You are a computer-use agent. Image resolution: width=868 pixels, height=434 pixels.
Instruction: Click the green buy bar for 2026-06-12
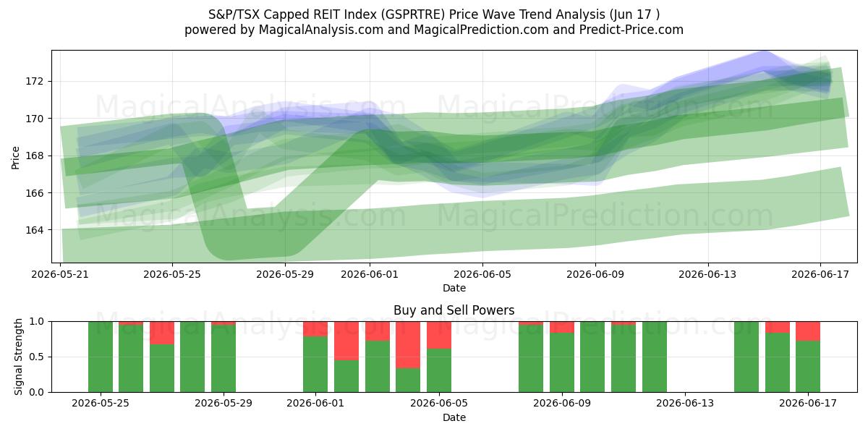click(x=655, y=357)
